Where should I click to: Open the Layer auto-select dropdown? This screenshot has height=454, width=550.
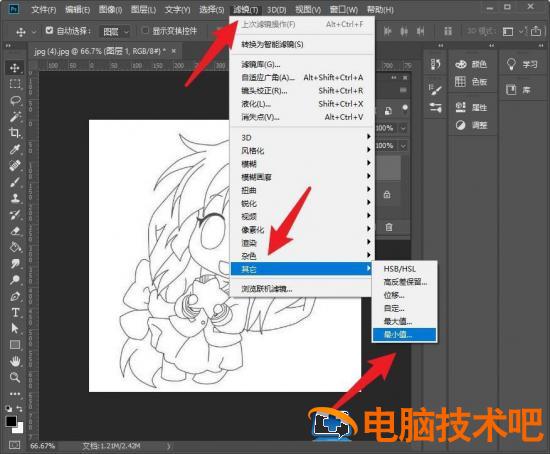click(x=114, y=32)
